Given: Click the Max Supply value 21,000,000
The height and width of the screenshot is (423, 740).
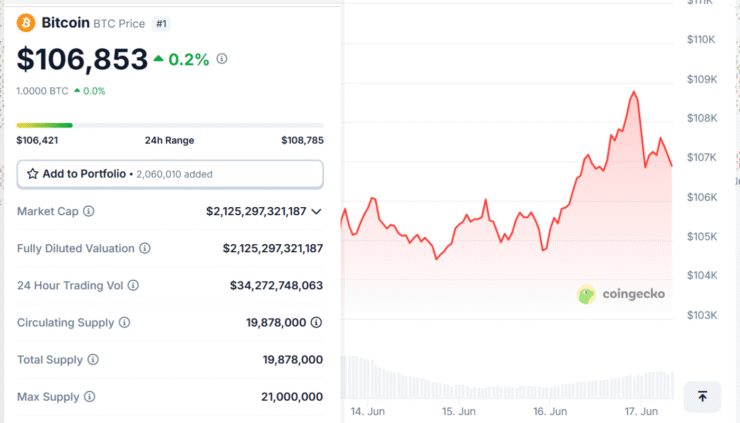Looking at the screenshot, I should click(292, 397).
